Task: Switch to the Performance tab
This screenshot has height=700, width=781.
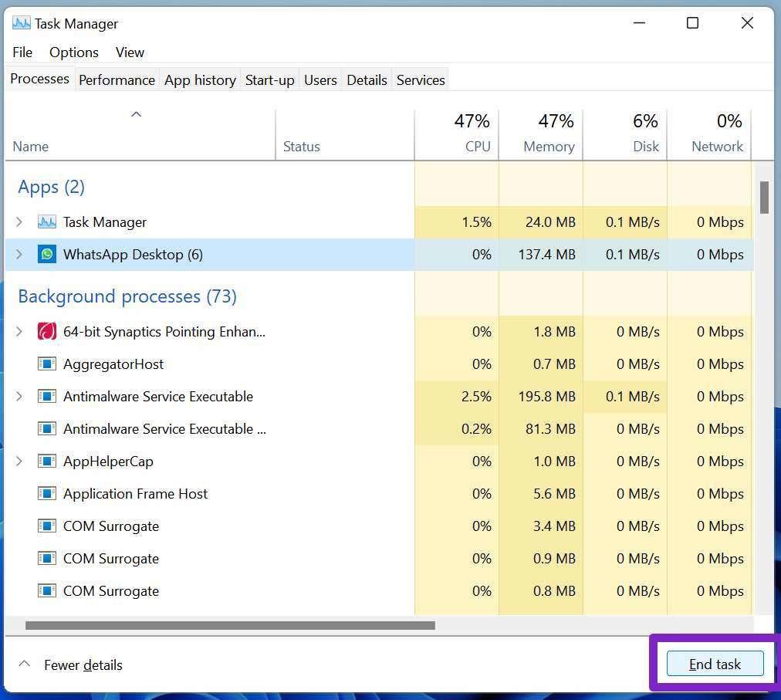Action: pos(117,80)
